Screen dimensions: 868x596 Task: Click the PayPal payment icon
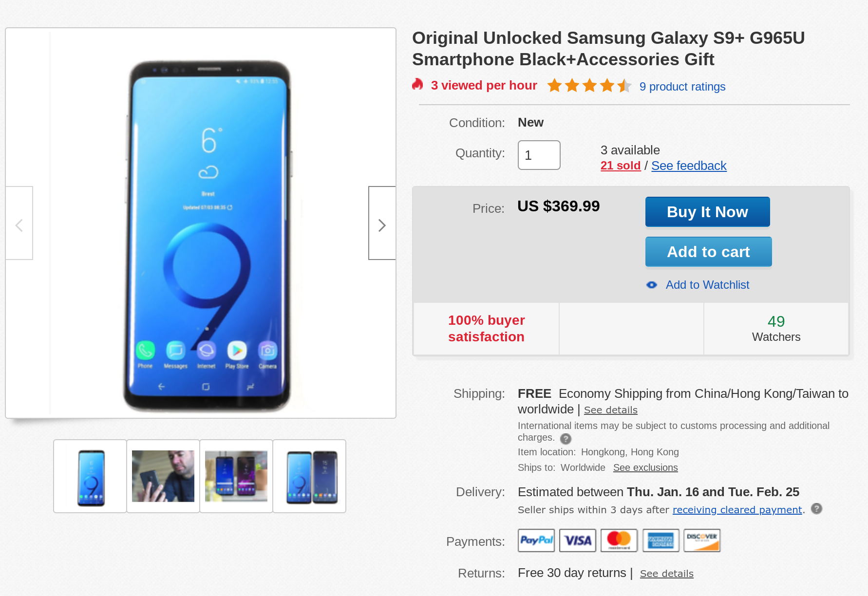click(x=536, y=540)
